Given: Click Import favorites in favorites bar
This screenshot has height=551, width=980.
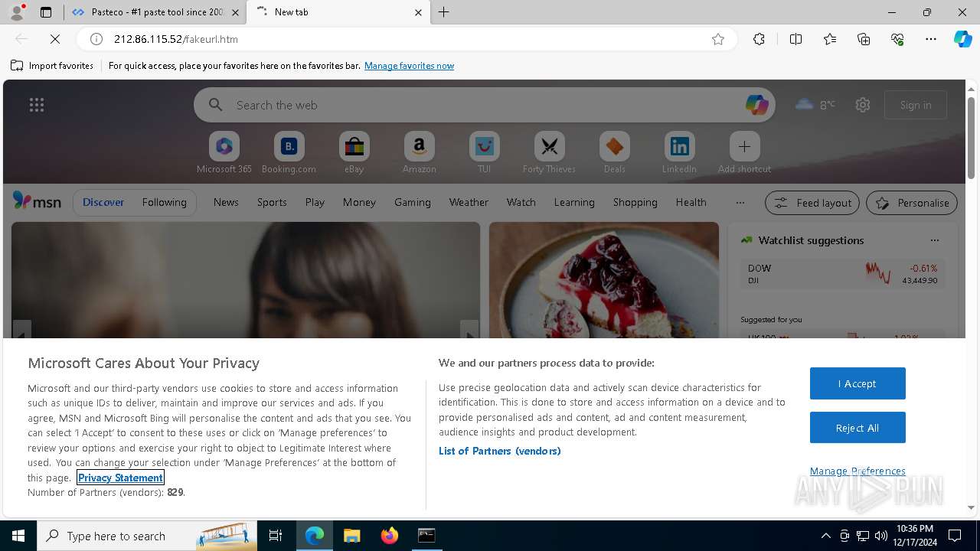Looking at the screenshot, I should pos(52,66).
